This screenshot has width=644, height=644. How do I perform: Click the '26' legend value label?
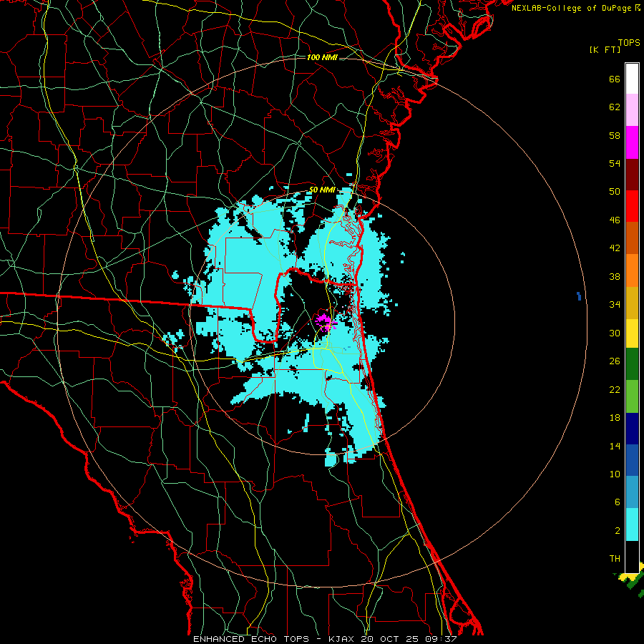[615, 361]
